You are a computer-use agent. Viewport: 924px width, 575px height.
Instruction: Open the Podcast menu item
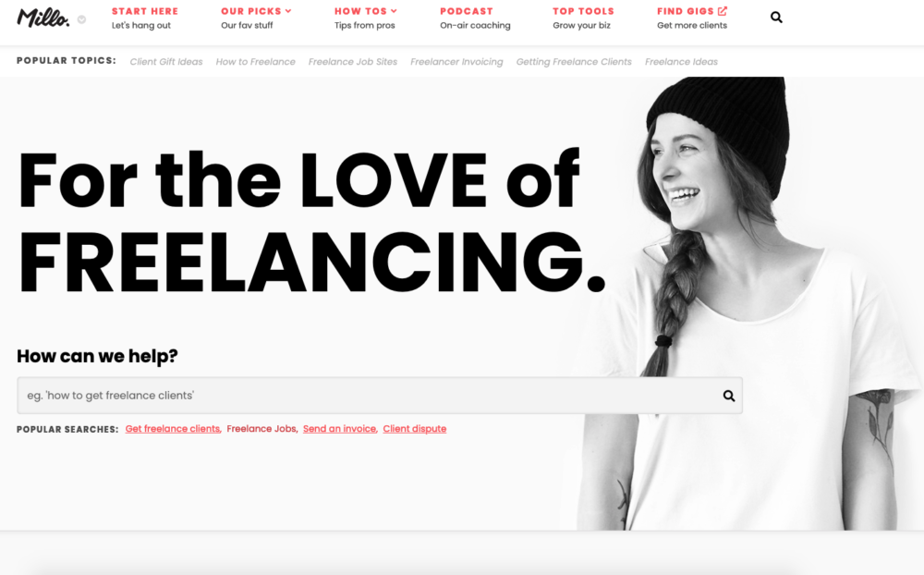coord(475,18)
